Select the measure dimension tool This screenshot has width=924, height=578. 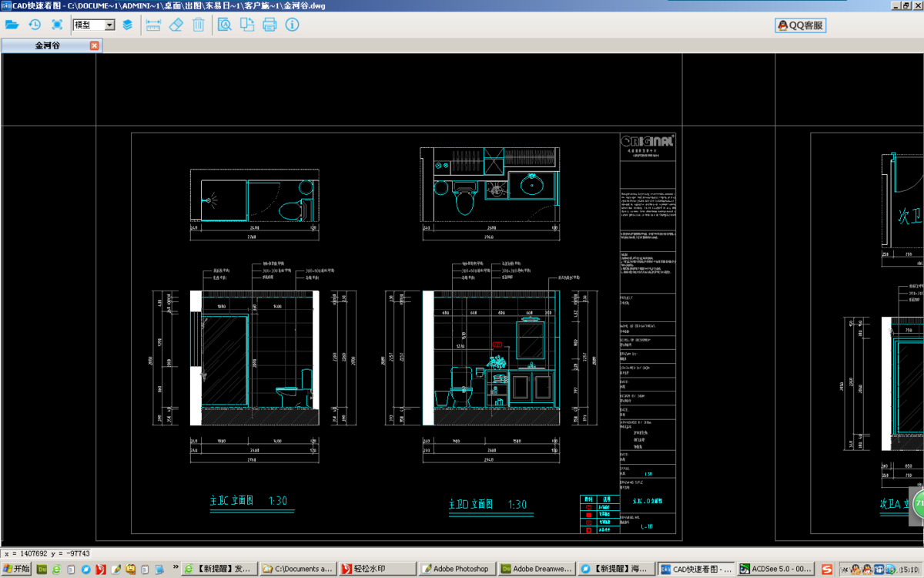click(x=153, y=25)
